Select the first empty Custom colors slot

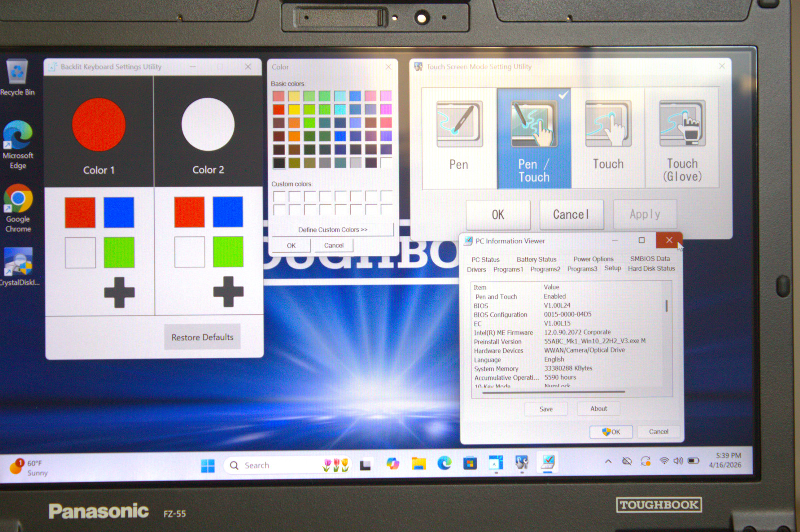[x=279, y=196]
